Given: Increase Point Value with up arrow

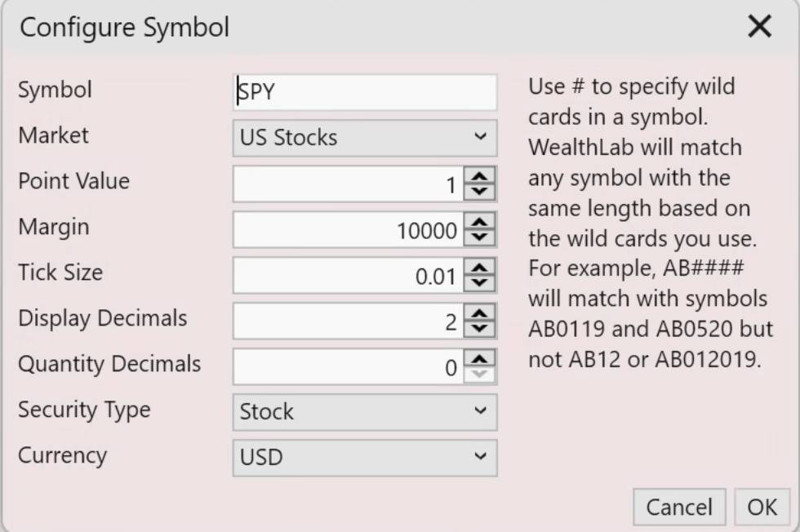Looking at the screenshot, I should 480,176.
